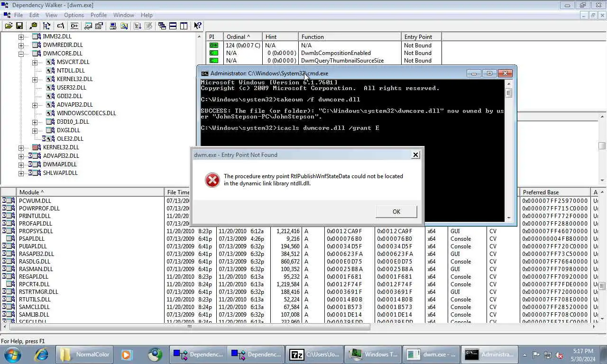Click the Action Center flag tray icon
This screenshot has width=607, height=364.
[x=536, y=355]
